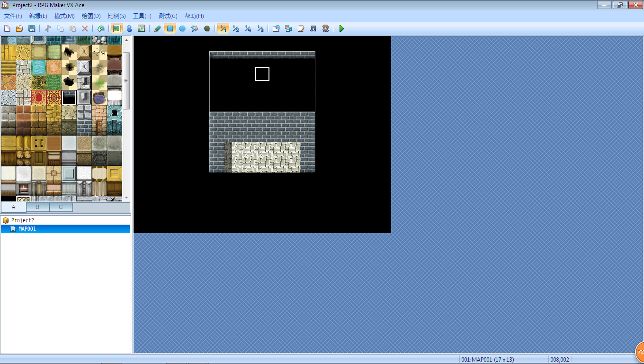Image resolution: width=644 pixels, height=364 pixels.
Task: Open the 模式(M) menu
Action: pyautogui.click(x=64, y=16)
